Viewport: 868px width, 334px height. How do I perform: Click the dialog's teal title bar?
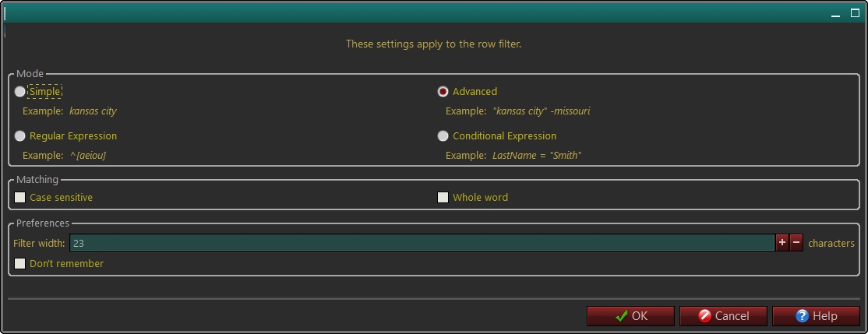pyautogui.click(x=421, y=12)
